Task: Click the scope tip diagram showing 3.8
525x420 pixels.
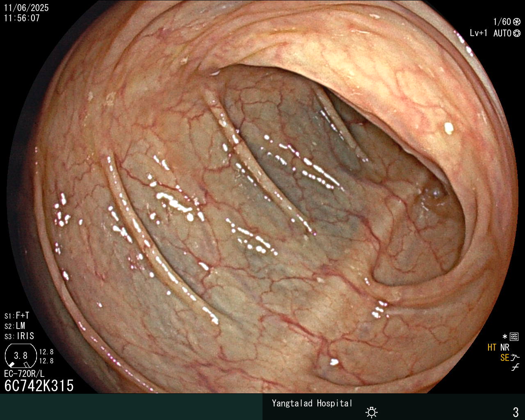Action: pos(21,356)
